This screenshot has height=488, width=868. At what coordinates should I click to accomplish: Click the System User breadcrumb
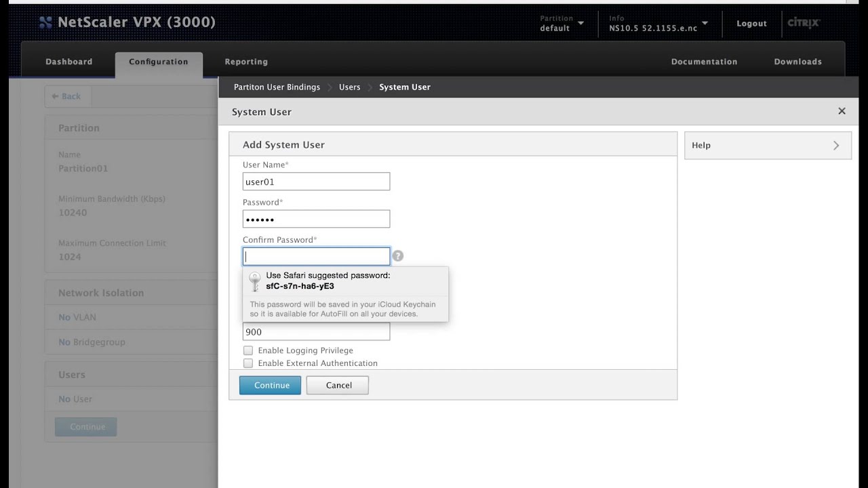405,87
